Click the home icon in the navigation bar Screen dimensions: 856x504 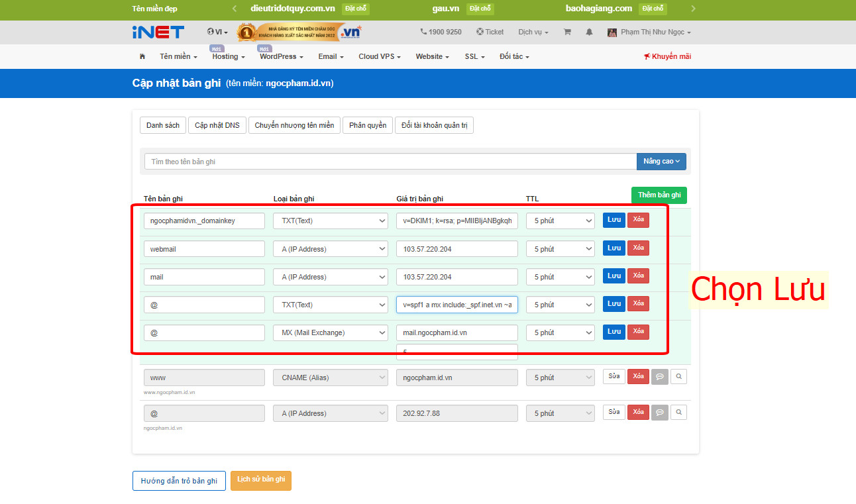[x=142, y=56]
